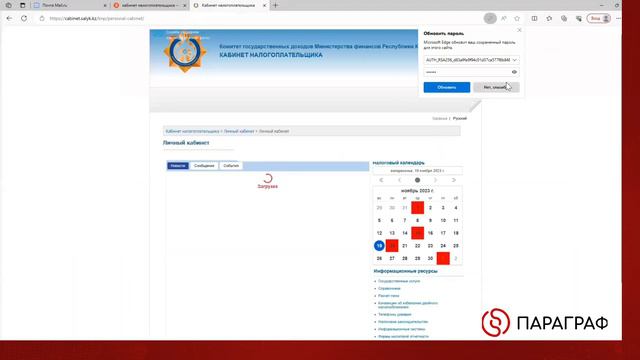
Task: Select highlighted date 19 in the calendar
Action: click(379, 246)
